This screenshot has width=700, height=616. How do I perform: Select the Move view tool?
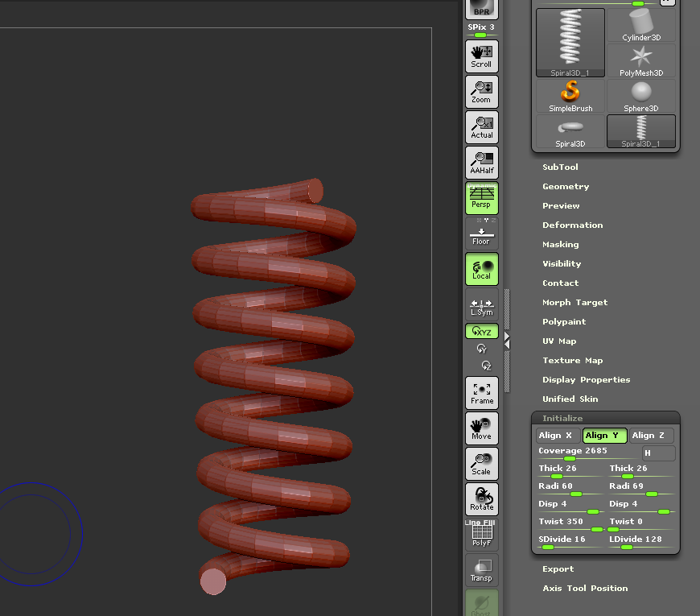click(x=482, y=428)
